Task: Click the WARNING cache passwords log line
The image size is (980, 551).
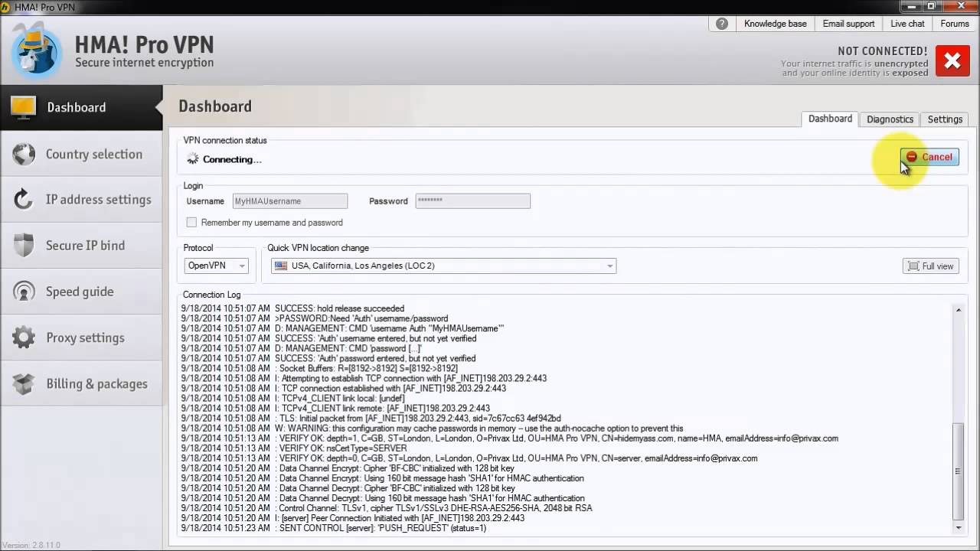Action: coord(432,429)
